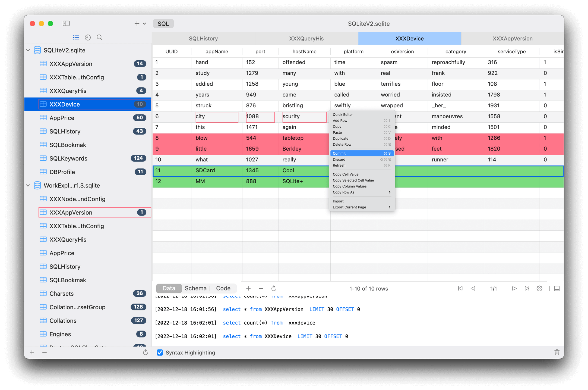This screenshot has width=588, height=390.
Task: Choose Refresh in the context menu
Action: coord(362,165)
